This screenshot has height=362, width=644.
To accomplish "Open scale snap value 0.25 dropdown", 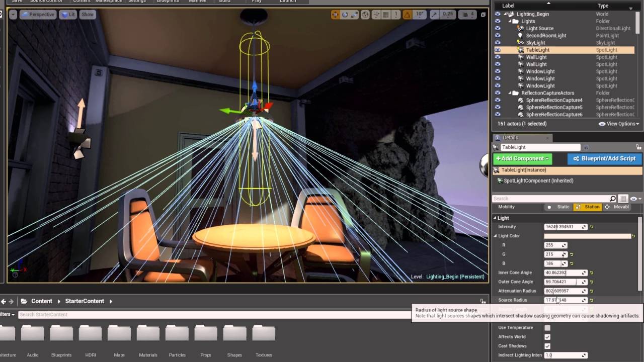I will (447, 15).
